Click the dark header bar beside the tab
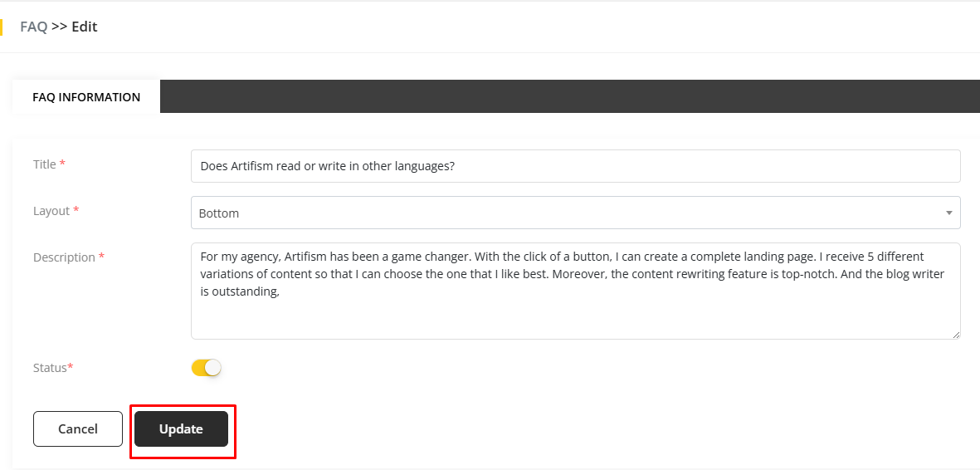 564,96
